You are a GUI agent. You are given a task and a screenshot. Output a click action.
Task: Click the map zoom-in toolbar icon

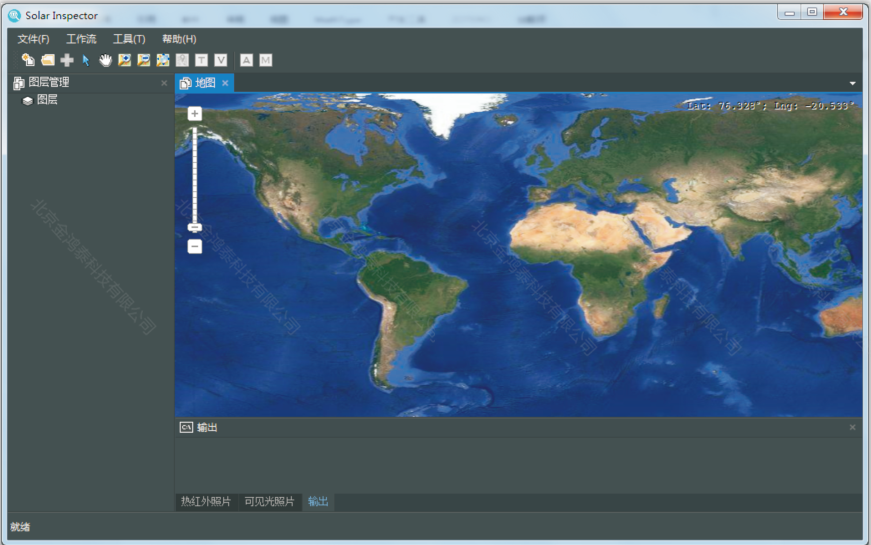125,61
